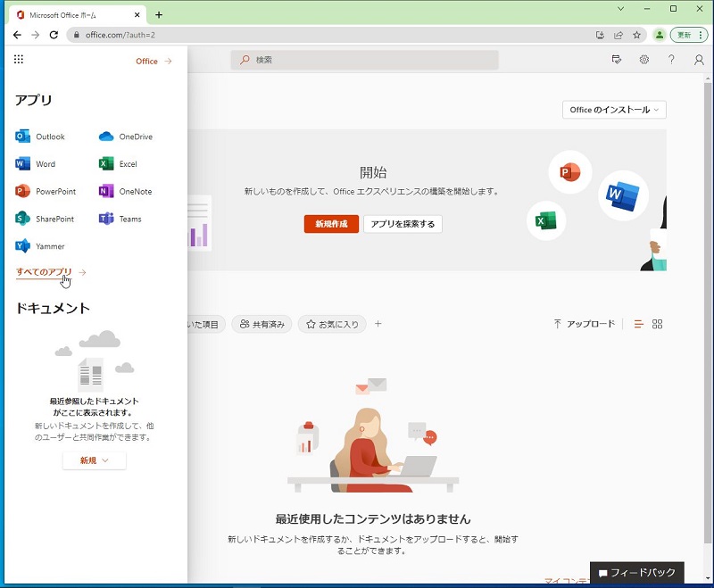Click the アップロード button
This screenshot has width=714, height=588.
tap(585, 324)
